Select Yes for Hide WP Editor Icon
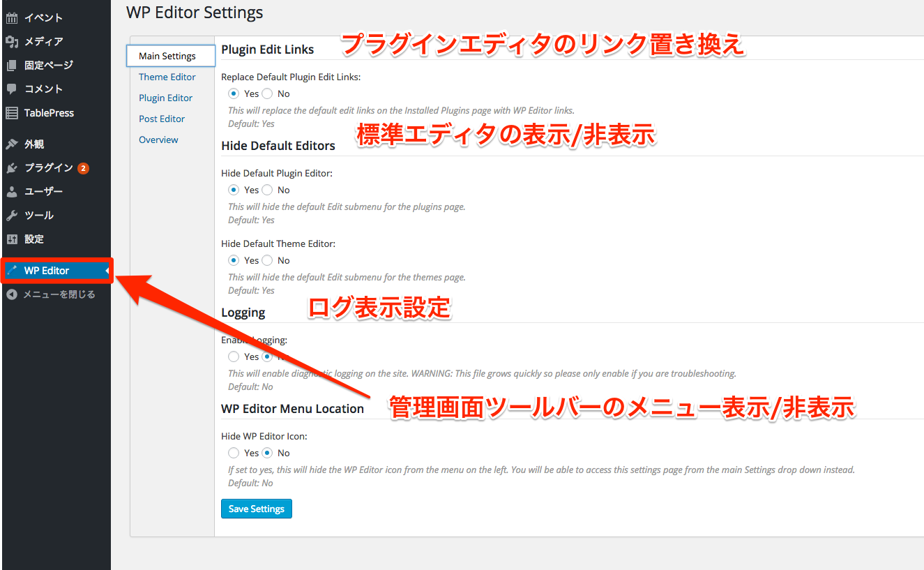The image size is (924, 570). pyautogui.click(x=234, y=453)
